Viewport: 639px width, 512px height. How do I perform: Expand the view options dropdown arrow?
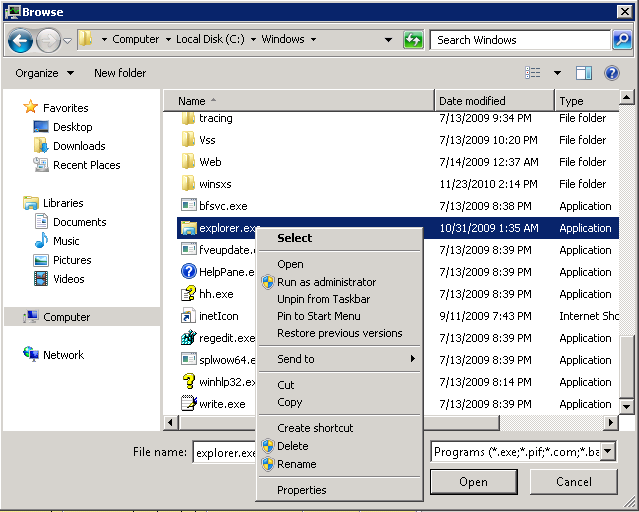557,73
